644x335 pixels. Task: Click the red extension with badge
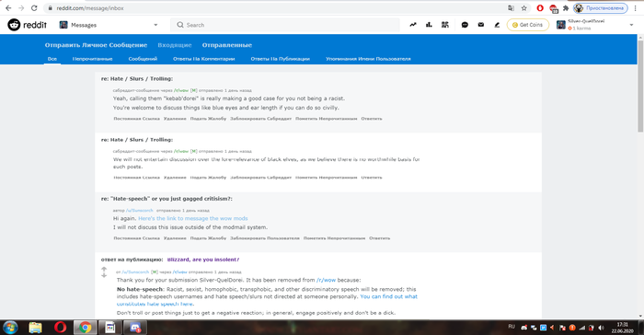[x=553, y=8]
